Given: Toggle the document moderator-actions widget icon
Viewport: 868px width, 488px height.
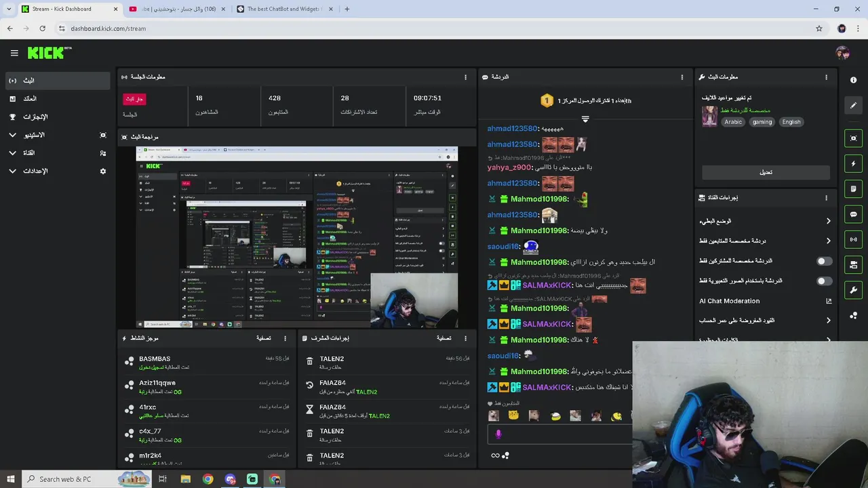Looking at the screenshot, I should coord(853,188).
